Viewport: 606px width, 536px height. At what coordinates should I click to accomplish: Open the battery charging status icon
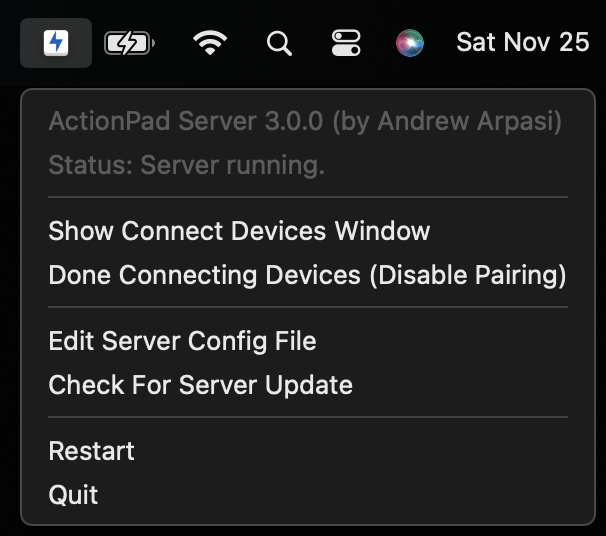[129, 43]
